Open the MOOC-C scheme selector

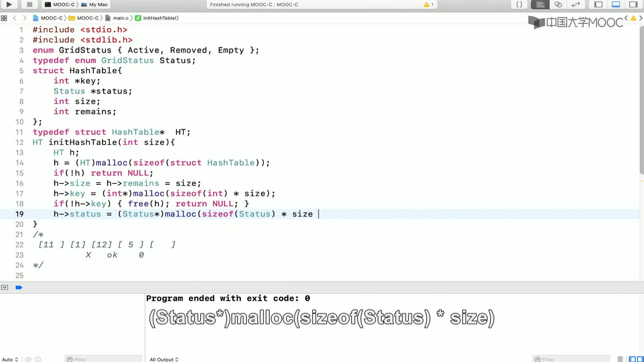(60, 4)
